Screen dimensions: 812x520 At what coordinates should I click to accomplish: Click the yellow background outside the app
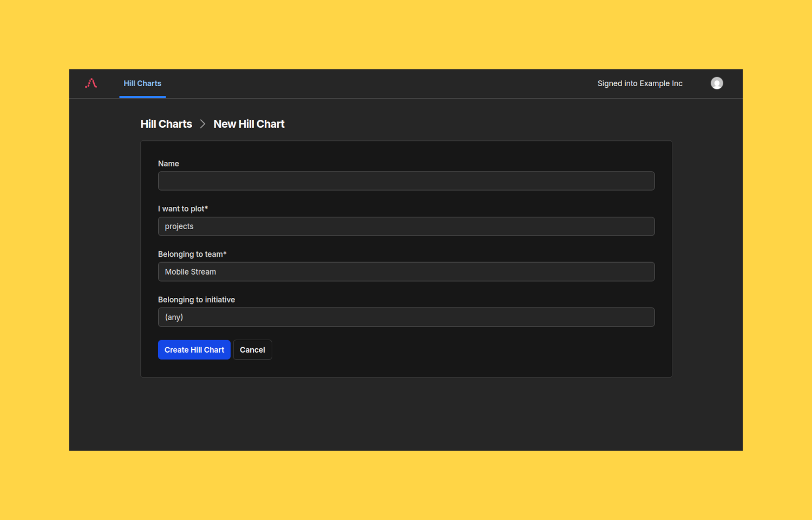(406, 32)
